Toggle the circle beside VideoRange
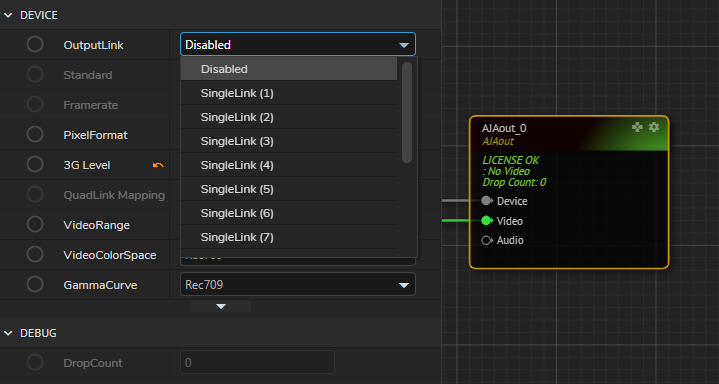The height and width of the screenshot is (384, 719). [x=35, y=224]
